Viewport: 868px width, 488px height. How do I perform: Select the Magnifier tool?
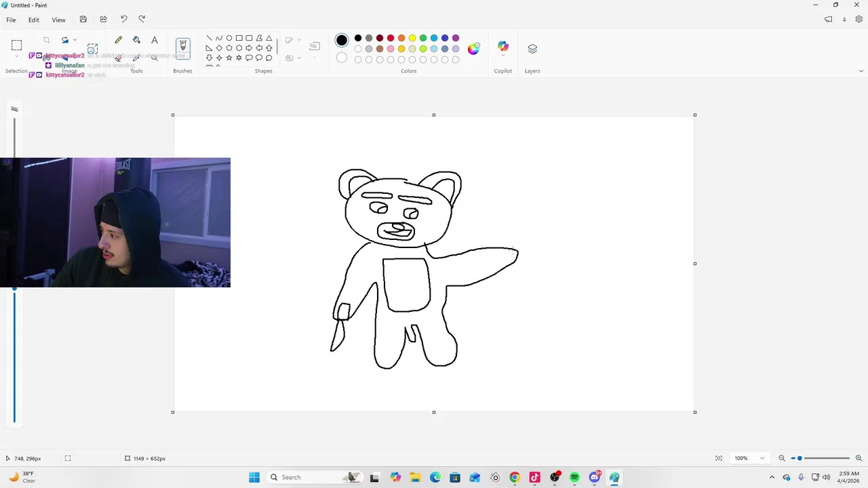(x=155, y=58)
